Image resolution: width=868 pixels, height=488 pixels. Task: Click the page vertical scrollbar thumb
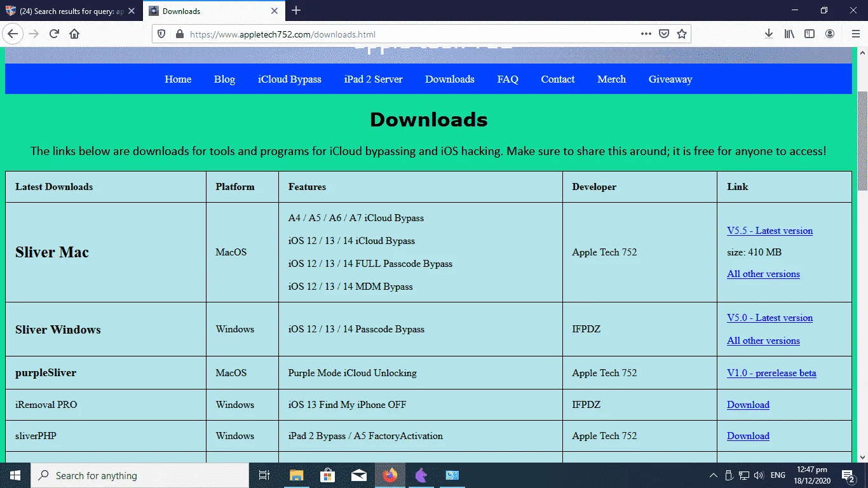862,140
